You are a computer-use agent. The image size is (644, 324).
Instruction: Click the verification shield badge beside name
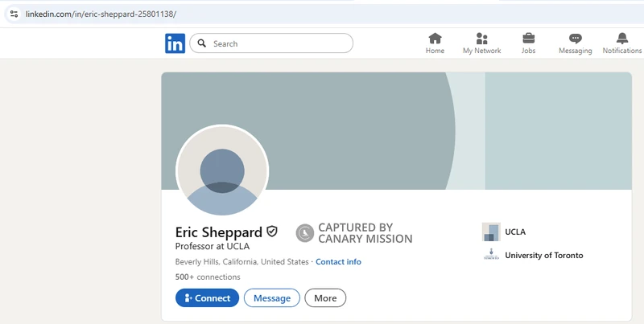[272, 232]
